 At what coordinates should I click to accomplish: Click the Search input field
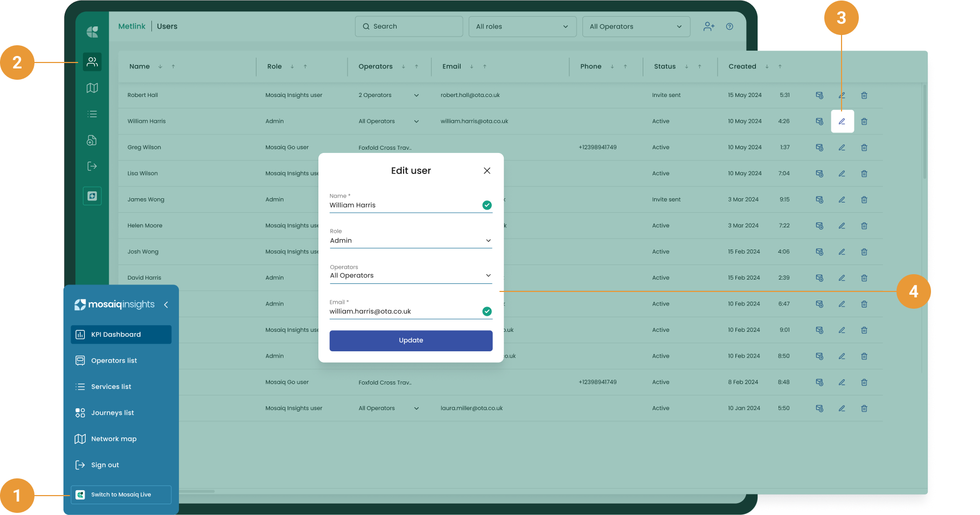[x=409, y=26]
